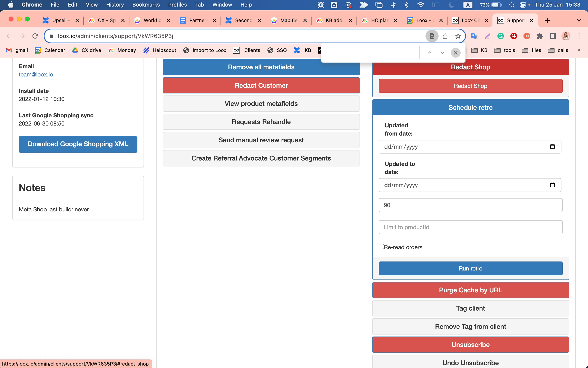Open the Grammarly extension icon
588x368 pixels.
coord(501,36)
